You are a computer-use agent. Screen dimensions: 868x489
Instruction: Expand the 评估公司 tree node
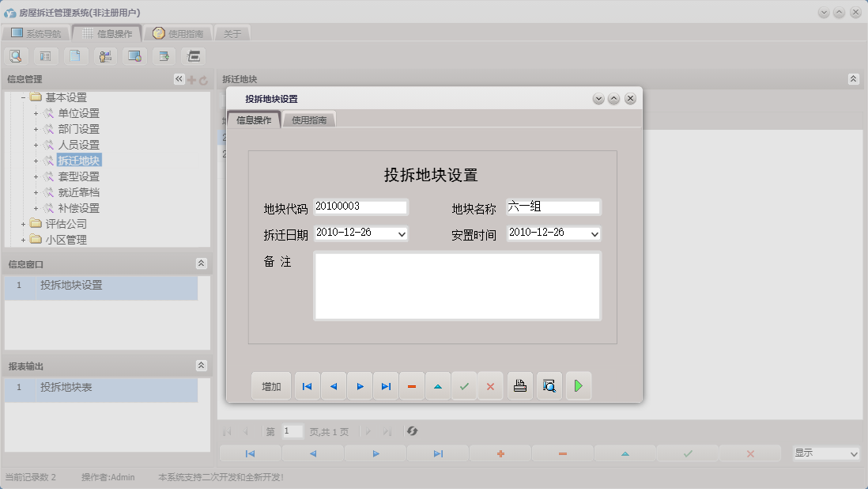point(21,223)
